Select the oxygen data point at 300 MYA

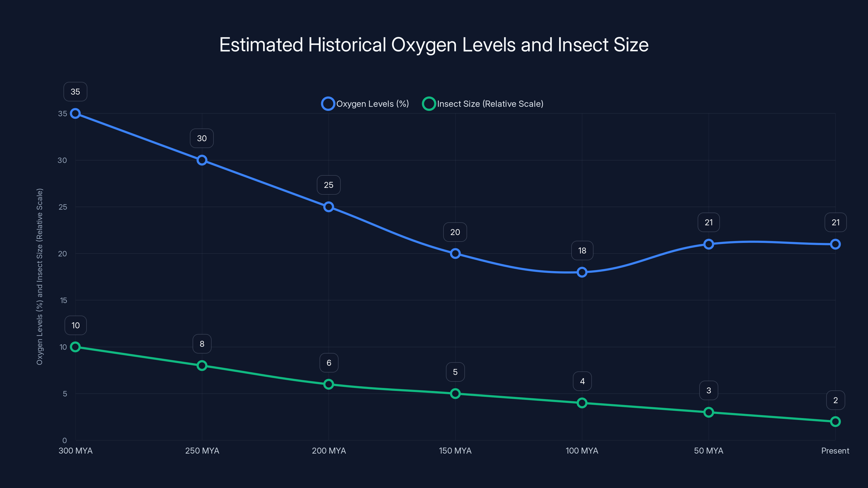75,114
